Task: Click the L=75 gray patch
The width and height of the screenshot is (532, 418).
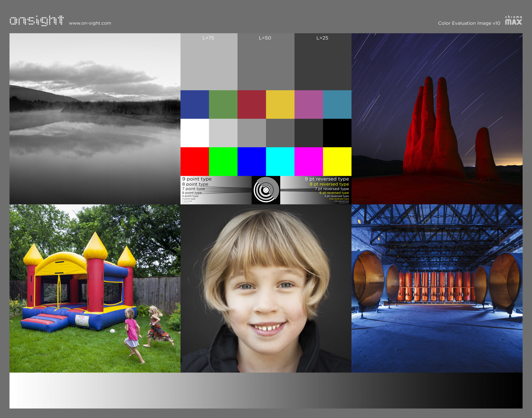Action: [x=209, y=64]
